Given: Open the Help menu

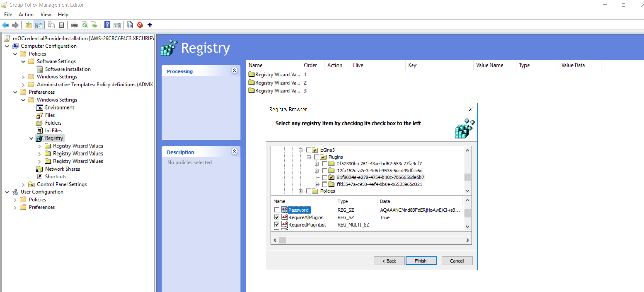Looking at the screenshot, I should point(63,14).
